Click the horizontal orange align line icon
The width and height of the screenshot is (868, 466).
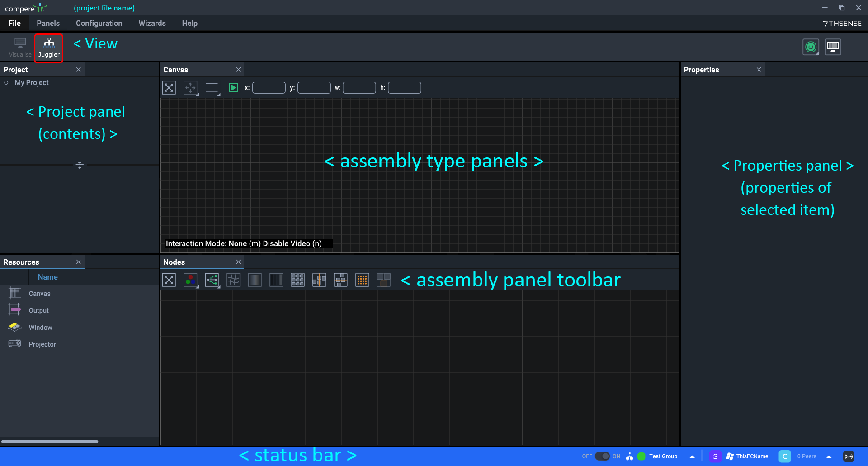[340, 280]
